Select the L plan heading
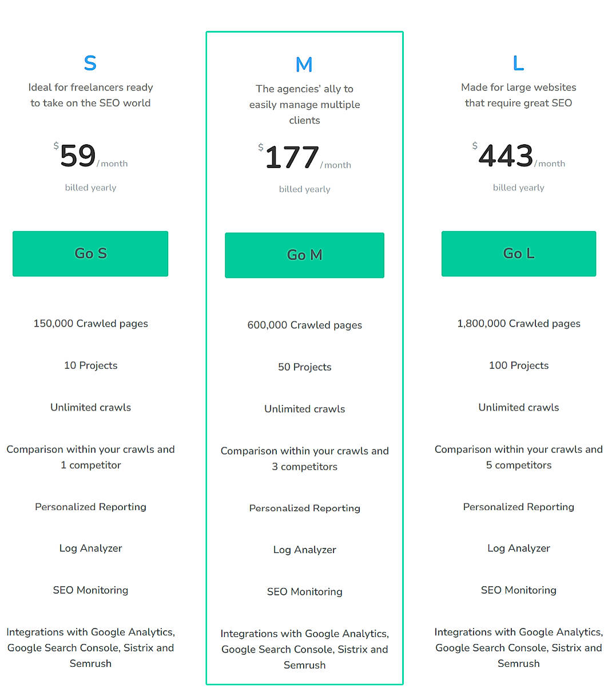612x700 pixels. (x=518, y=63)
